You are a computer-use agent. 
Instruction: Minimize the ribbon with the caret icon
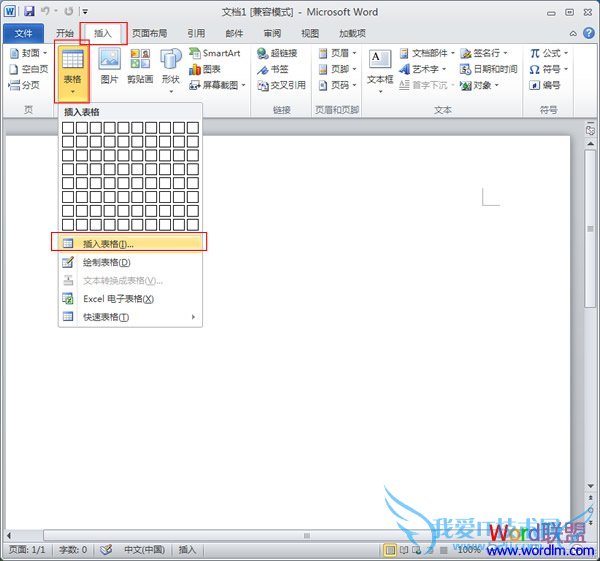[573, 34]
